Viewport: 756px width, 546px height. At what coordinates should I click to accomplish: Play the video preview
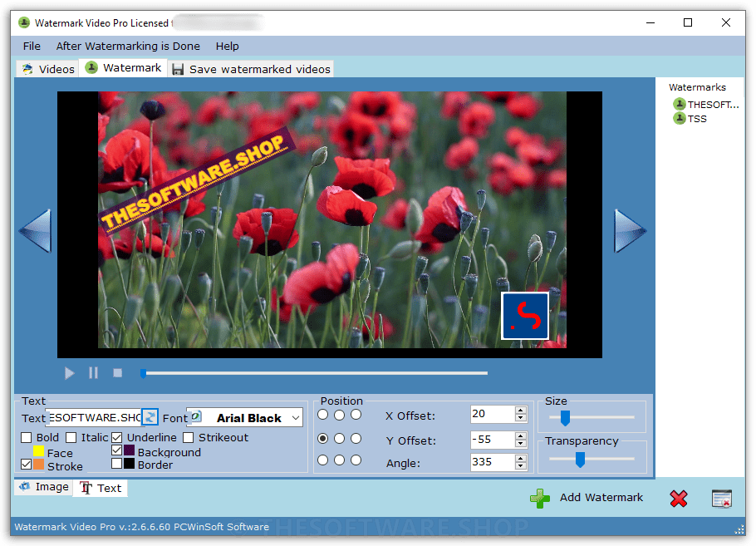tap(70, 373)
